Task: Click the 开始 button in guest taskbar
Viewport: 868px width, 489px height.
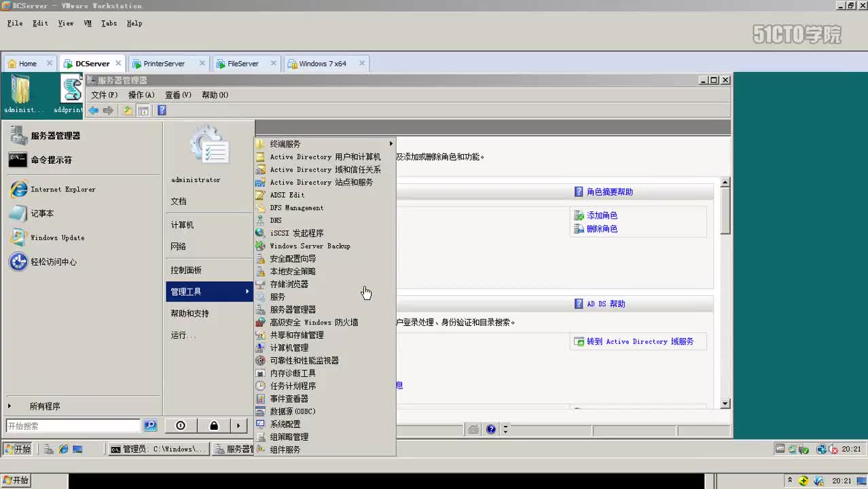Action: click(x=17, y=449)
